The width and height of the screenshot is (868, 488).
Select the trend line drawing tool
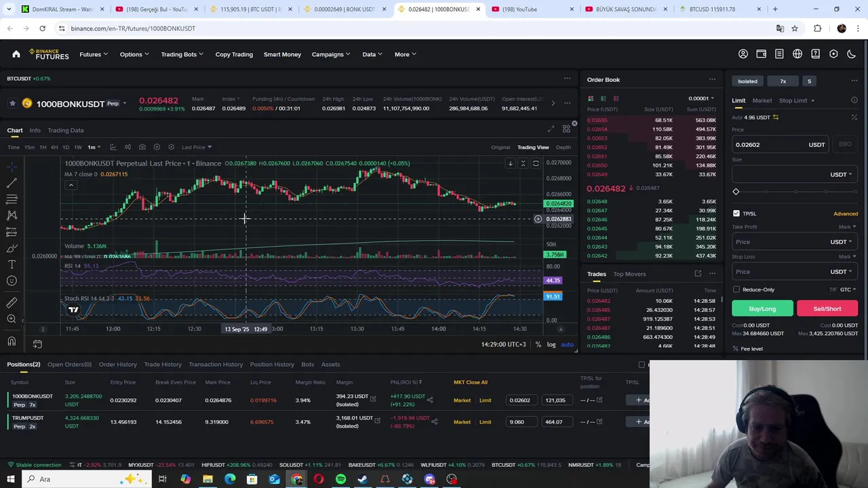(12, 183)
